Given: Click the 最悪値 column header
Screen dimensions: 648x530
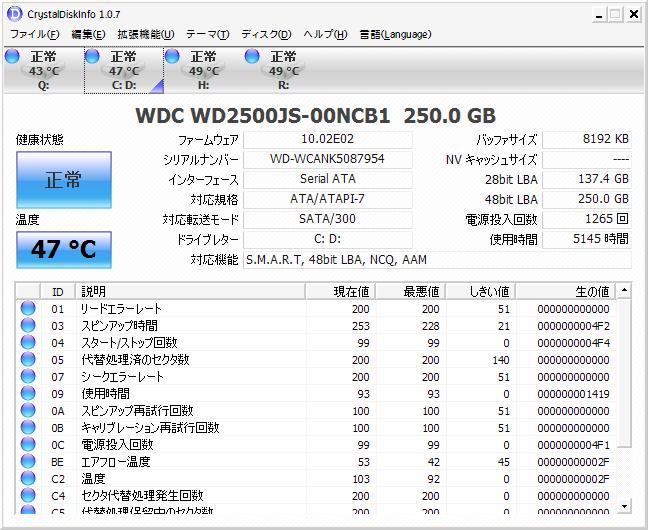Looking at the screenshot, I should (x=410, y=291).
